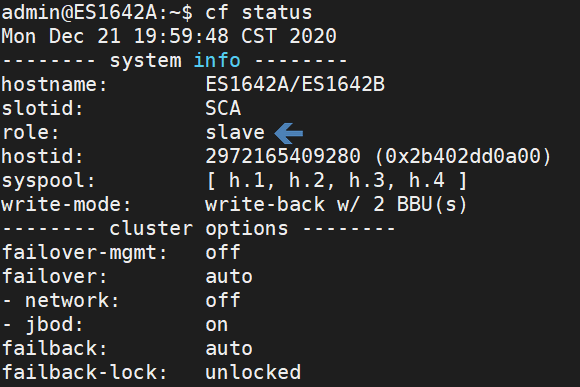
Task: Click the role value 'slave'
Action: pyautogui.click(x=235, y=132)
